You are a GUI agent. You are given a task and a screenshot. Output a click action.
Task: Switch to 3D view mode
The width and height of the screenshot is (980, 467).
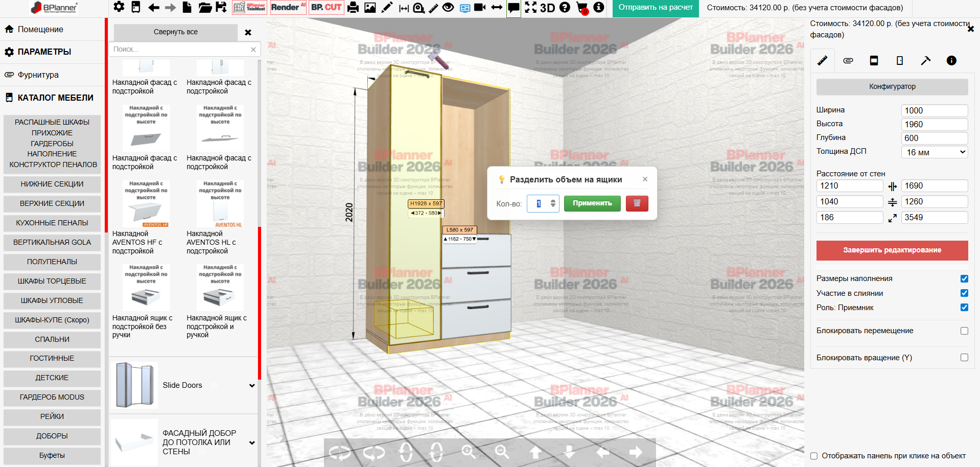tap(548, 8)
